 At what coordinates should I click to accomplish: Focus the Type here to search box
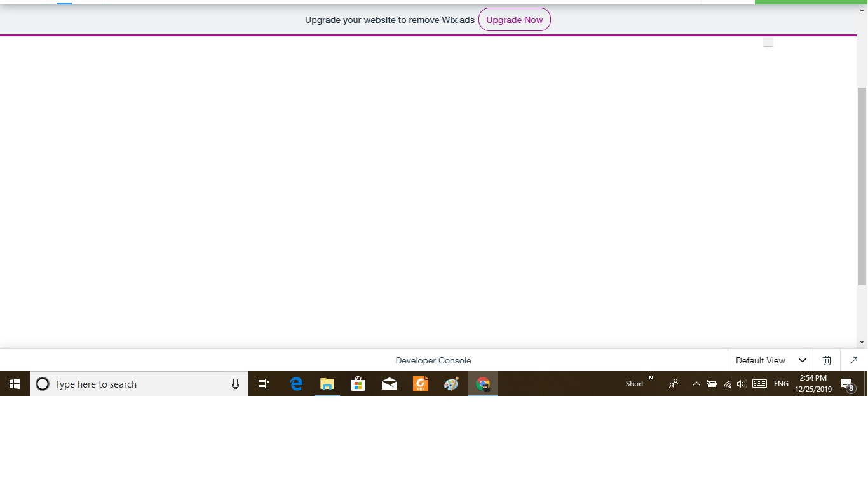[139, 384]
